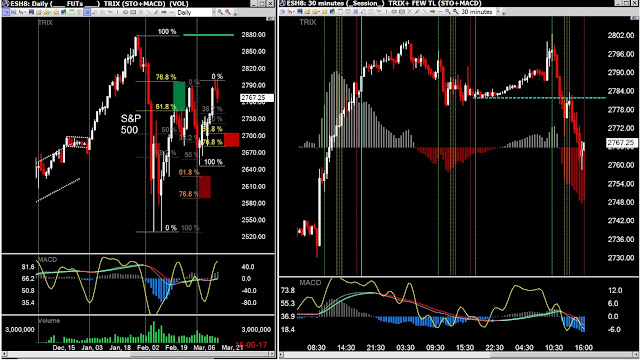Save the 30 minutes chart using floppy icon

click(300, 11)
